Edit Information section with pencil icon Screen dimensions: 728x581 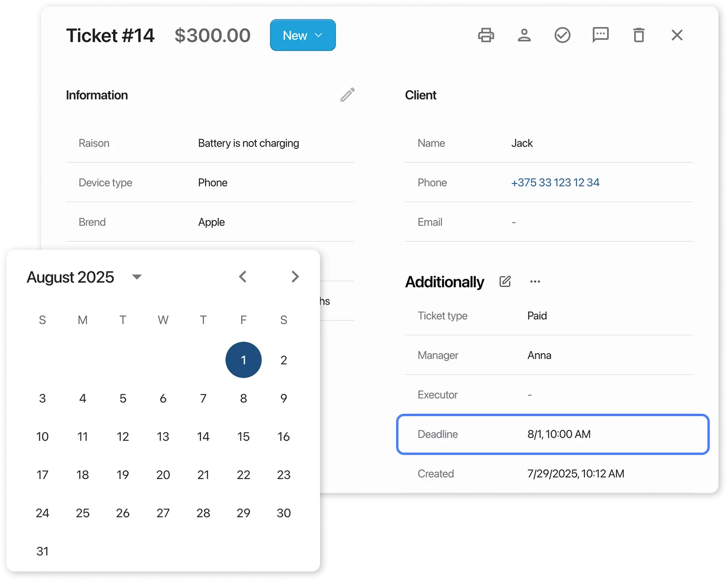click(347, 95)
